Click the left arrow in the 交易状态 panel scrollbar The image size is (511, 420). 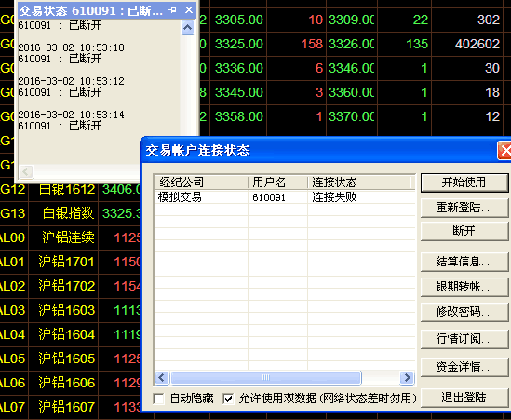pos(26,171)
